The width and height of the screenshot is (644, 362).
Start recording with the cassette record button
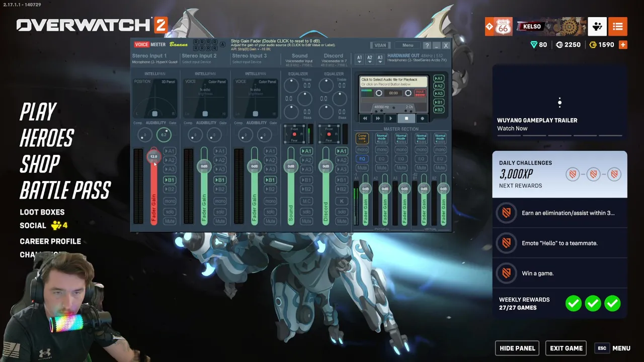[423, 119]
